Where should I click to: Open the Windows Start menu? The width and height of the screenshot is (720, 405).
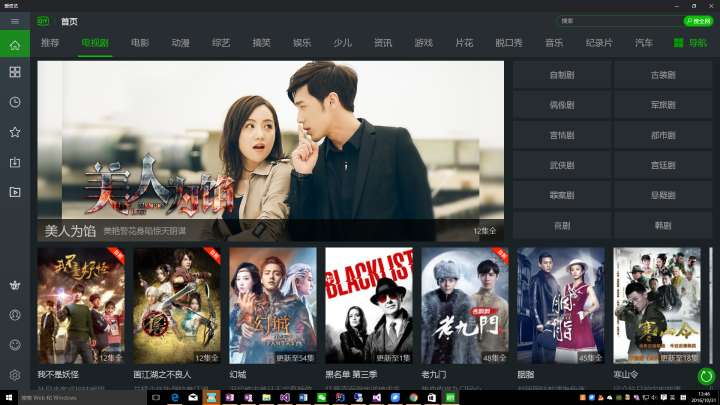click(9, 398)
